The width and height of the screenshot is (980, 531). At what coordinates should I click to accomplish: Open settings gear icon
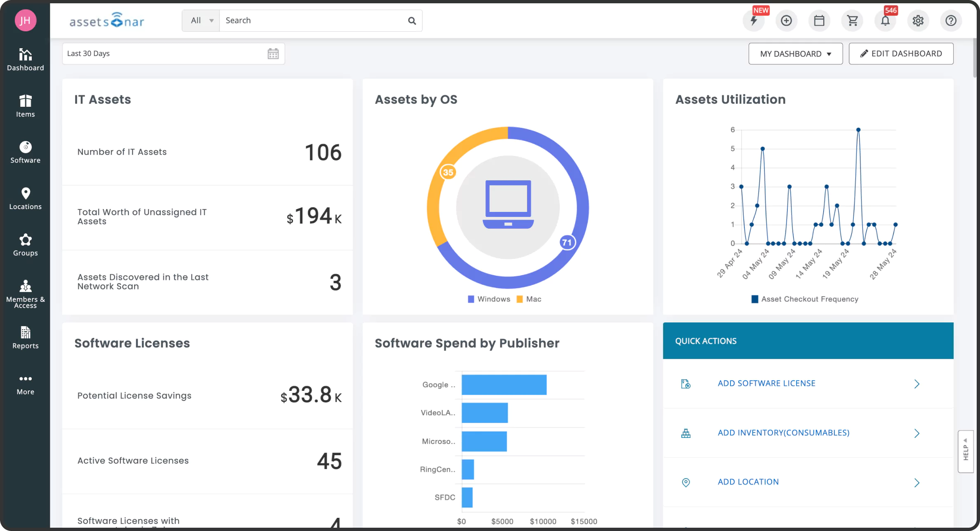click(918, 21)
